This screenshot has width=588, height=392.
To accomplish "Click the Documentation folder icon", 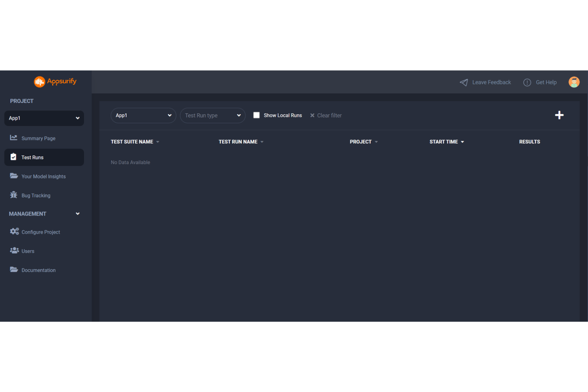I will [14, 269].
